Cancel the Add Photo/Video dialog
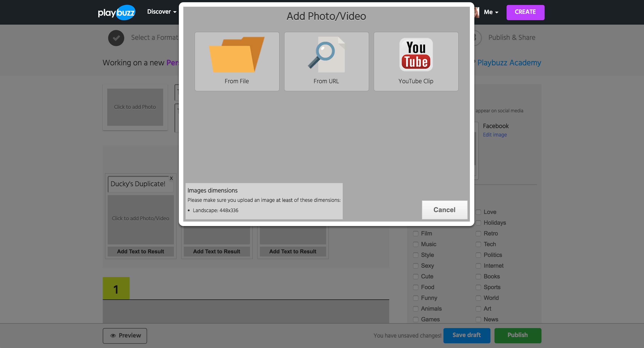The image size is (644, 348). point(444,210)
